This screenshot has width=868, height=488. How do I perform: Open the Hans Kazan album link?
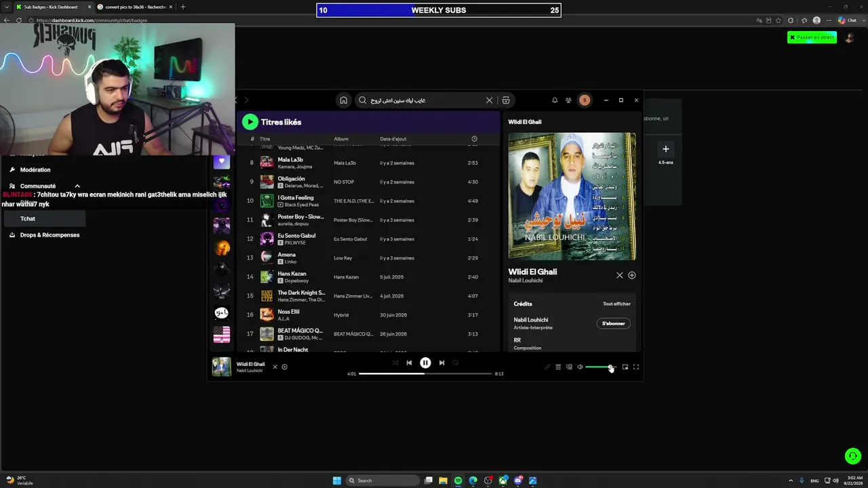pyautogui.click(x=347, y=277)
